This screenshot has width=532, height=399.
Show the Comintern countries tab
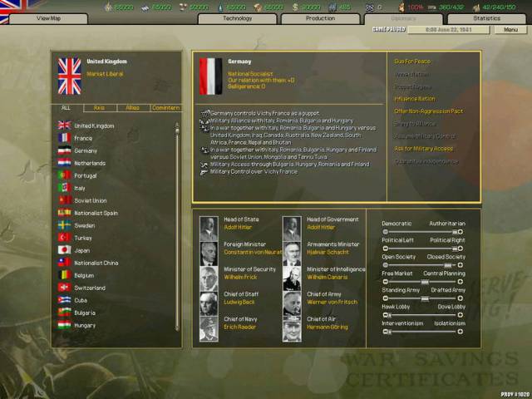(x=164, y=108)
